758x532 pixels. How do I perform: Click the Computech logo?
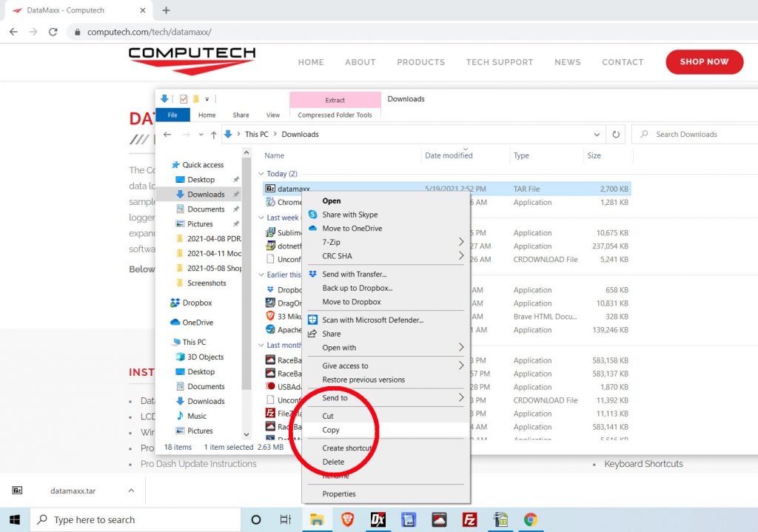[192, 61]
